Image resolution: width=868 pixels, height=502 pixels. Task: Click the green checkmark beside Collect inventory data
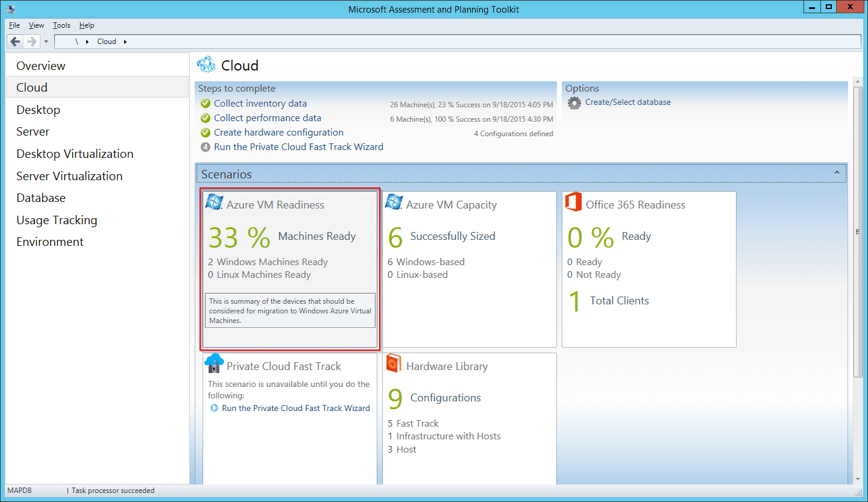point(207,103)
